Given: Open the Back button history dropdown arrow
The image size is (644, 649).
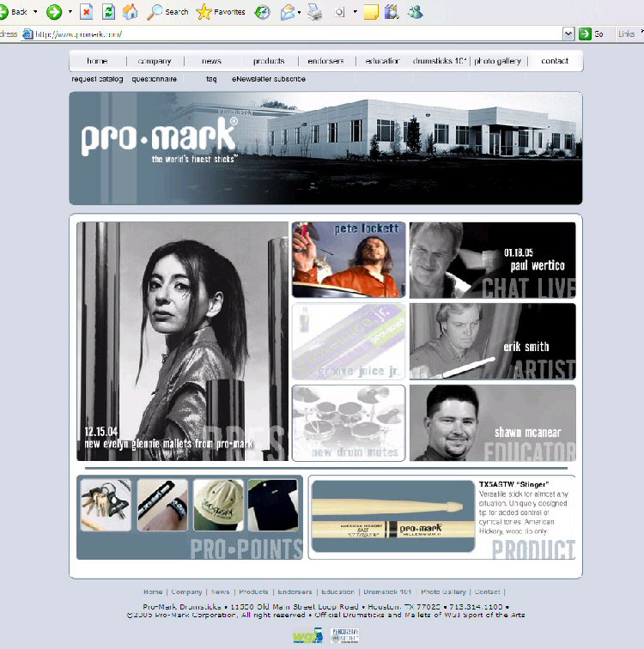Looking at the screenshot, I should coord(35,12).
